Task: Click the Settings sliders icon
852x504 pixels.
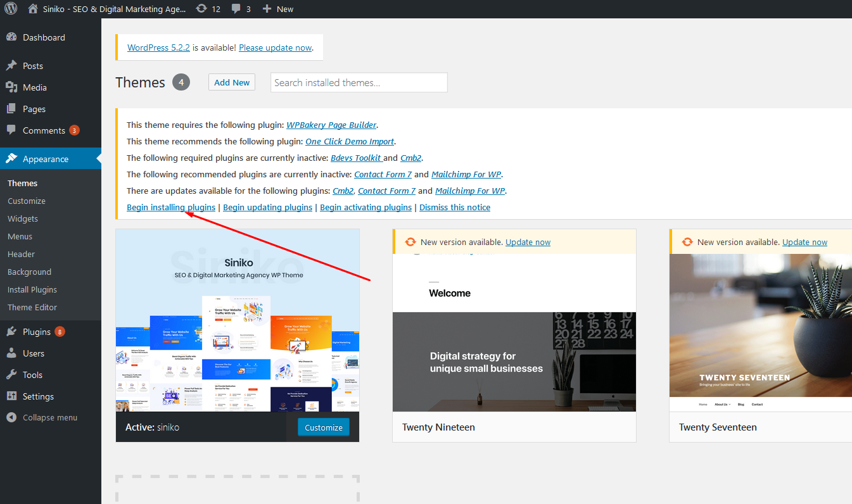Action: [11, 396]
